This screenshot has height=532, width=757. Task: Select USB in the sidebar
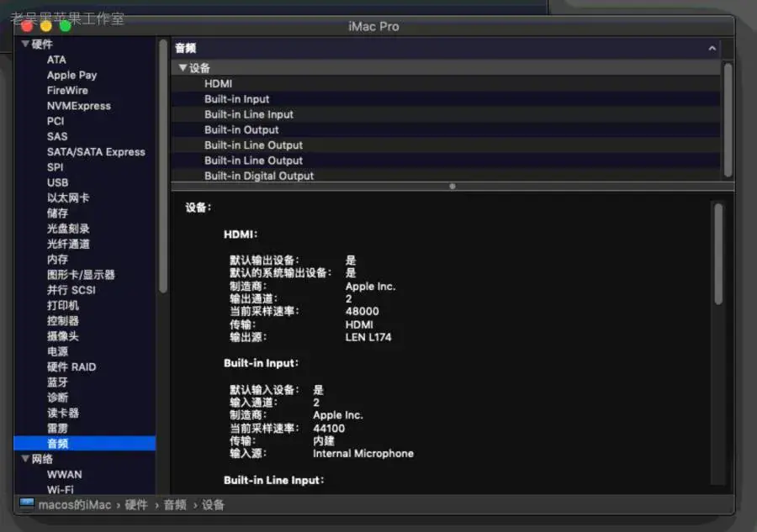(x=57, y=183)
